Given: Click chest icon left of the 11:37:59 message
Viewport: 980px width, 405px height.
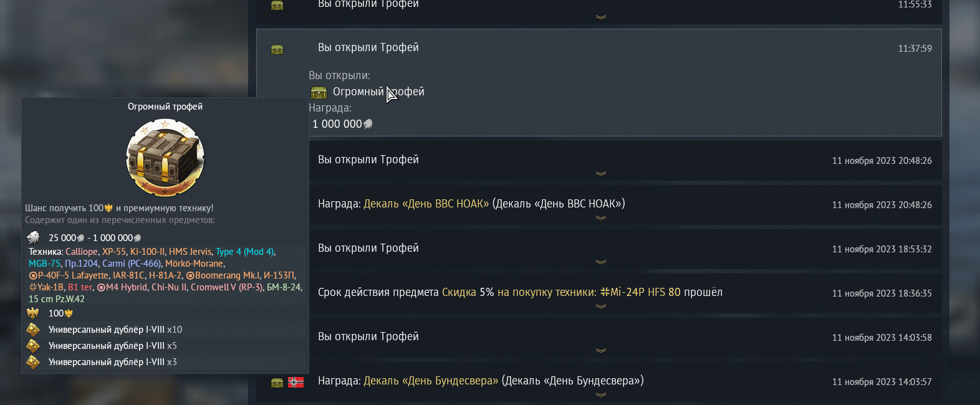Looking at the screenshot, I should click(277, 49).
